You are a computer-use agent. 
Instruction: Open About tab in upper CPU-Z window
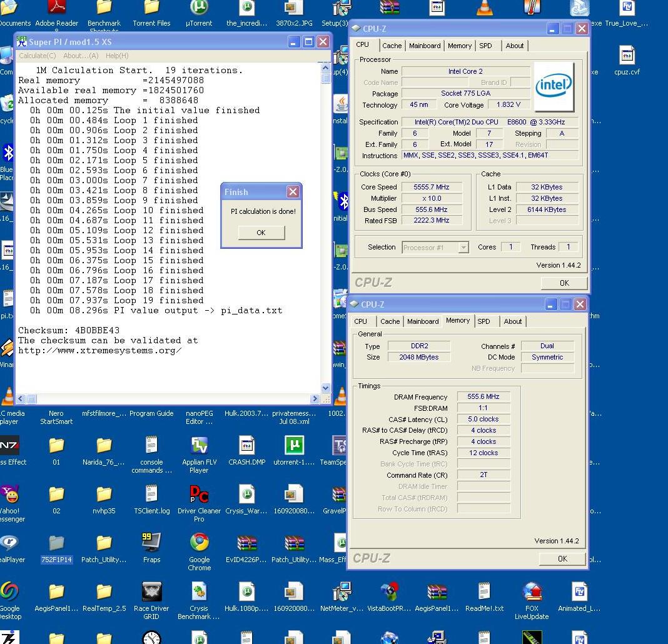[x=515, y=46]
